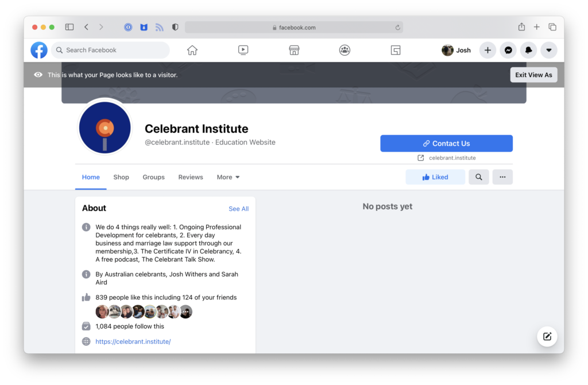Image resolution: width=588 pixels, height=385 pixels.
Task: Open the privacy shield report icon
Action: pos(175,27)
